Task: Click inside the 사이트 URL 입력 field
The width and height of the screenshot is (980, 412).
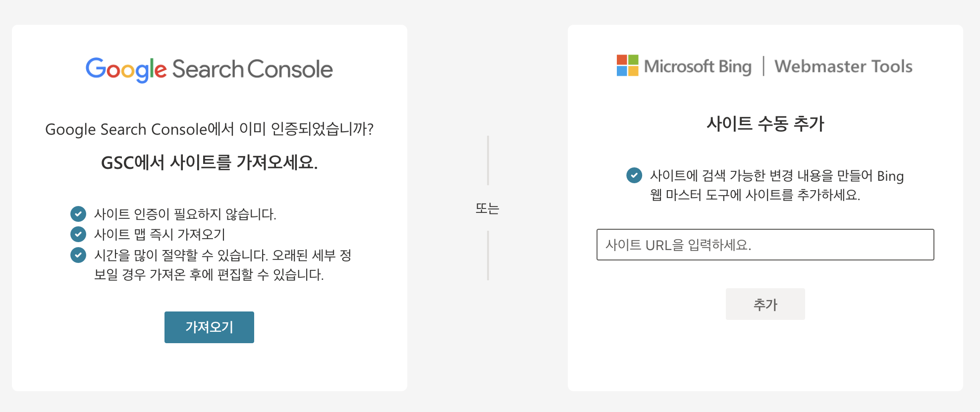Action: 765,244
